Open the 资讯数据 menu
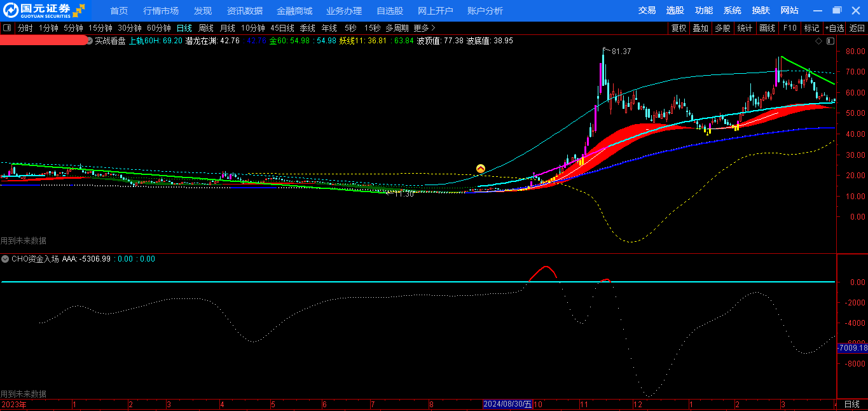Viewport: 868px width, 411px height. click(x=245, y=11)
